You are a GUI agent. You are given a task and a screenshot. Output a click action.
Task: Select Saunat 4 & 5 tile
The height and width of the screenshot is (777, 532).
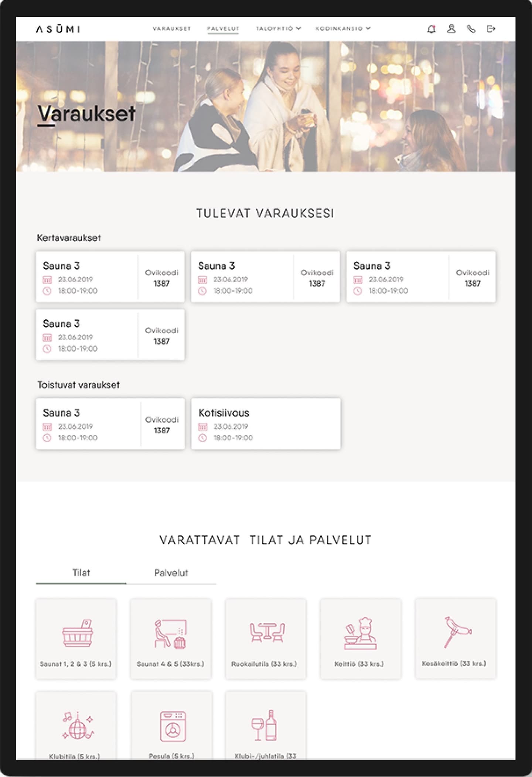click(x=171, y=639)
